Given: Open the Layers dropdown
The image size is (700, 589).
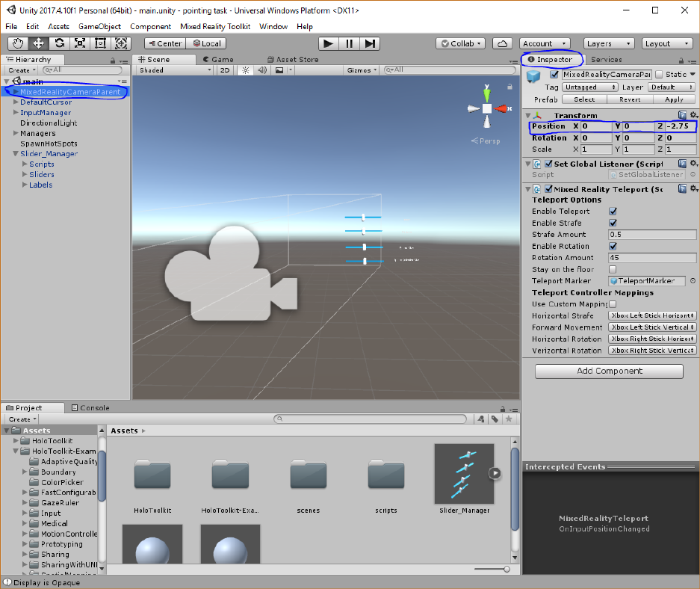Looking at the screenshot, I should (609, 43).
